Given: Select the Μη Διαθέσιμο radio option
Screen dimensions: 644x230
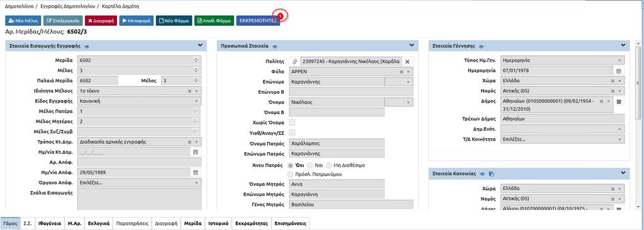Looking at the screenshot, I should click(328, 165).
